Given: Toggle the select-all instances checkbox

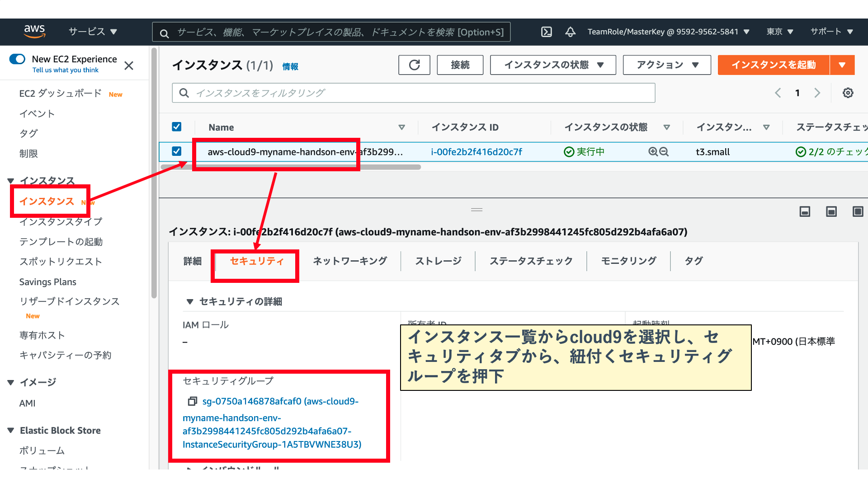Looking at the screenshot, I should pyautogui.click(x=177, y=127).
